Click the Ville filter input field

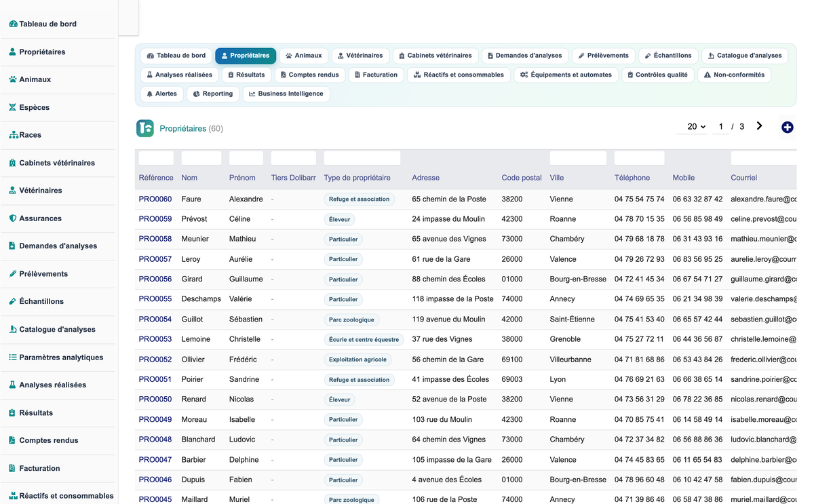click(578, 158)
